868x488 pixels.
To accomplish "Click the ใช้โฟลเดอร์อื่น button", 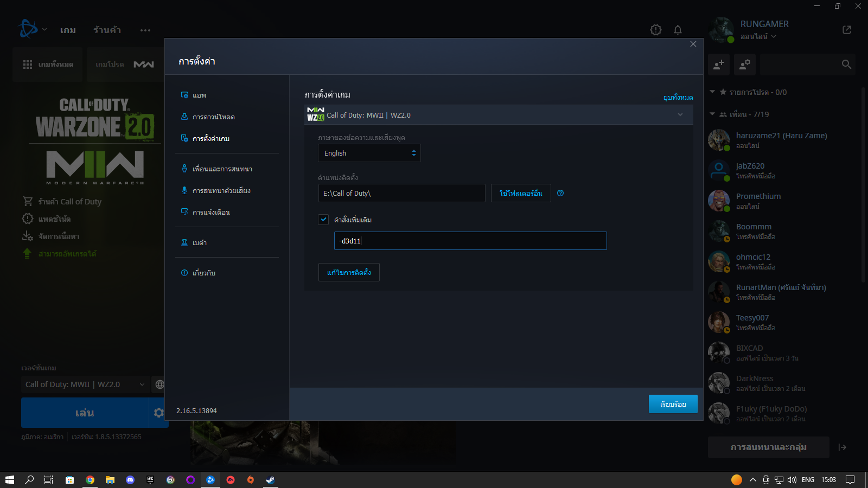I will coord(521,193).
